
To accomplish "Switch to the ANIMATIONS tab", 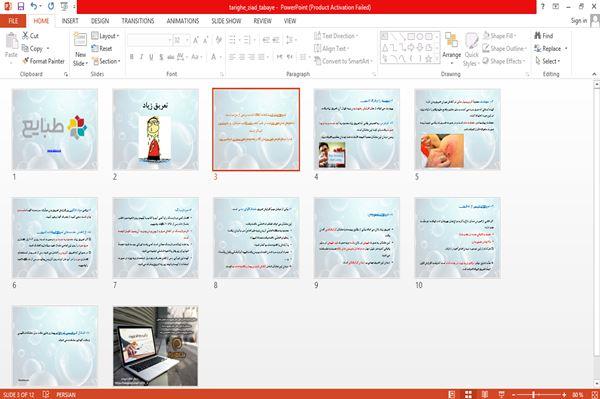I will tap(183, 21).
